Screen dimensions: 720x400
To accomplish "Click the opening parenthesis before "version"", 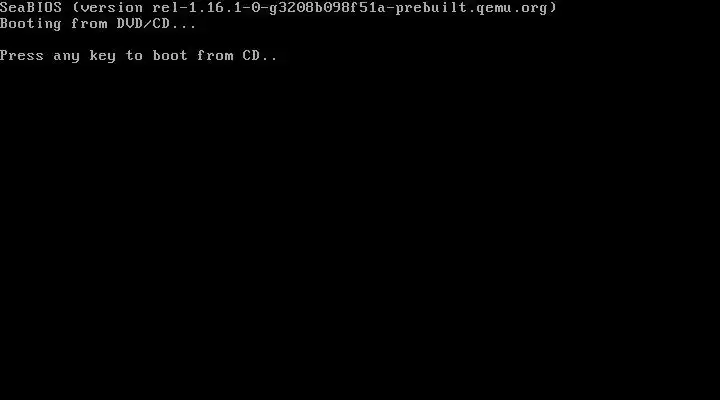I will (76, 8).
